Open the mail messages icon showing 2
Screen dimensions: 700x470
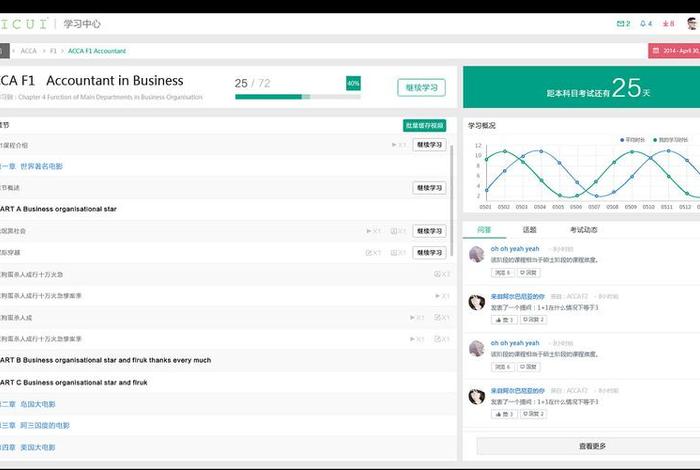coord(623,24)
